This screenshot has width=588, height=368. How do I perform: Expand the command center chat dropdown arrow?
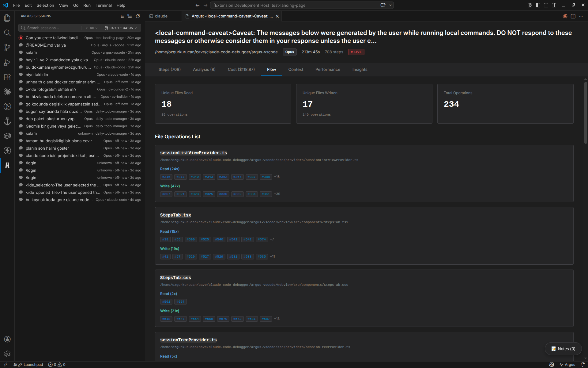(390, 5)
